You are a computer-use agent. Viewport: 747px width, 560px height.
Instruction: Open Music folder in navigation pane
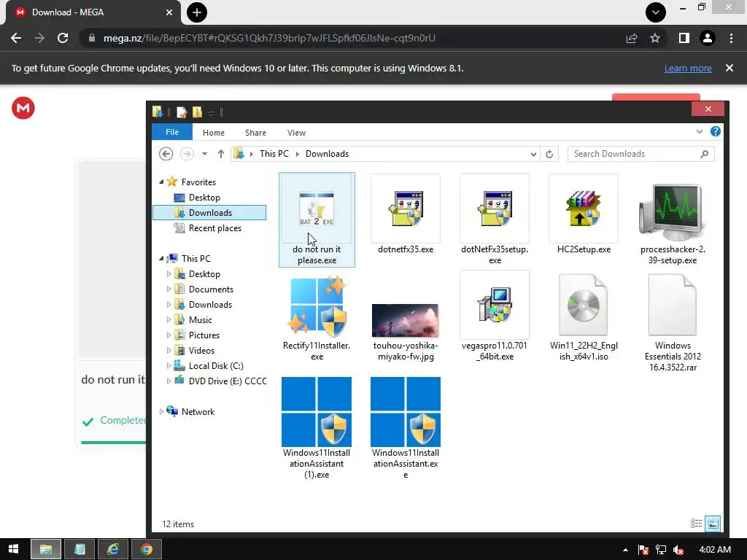(x=200, y=320)
